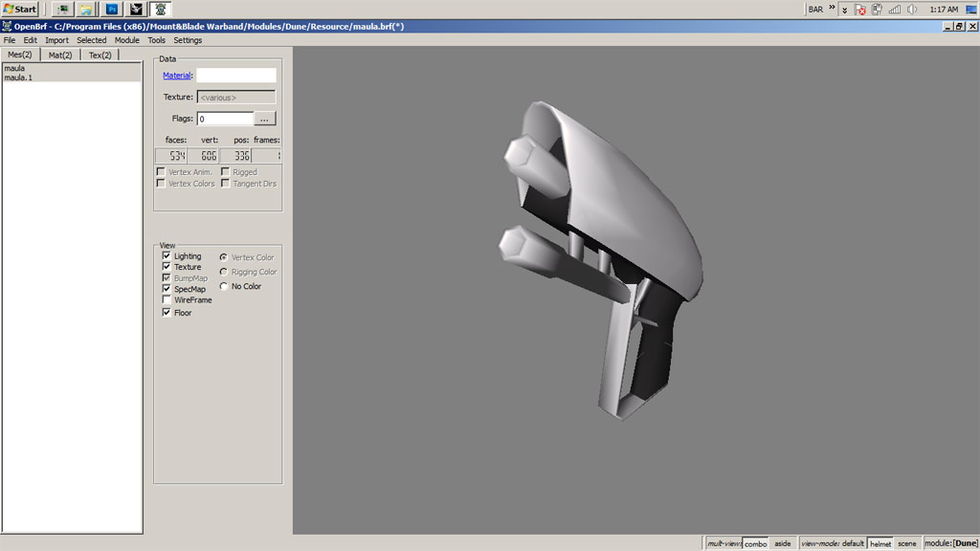
Task: Enable the WireFrame checkbox
Action: 167,299
